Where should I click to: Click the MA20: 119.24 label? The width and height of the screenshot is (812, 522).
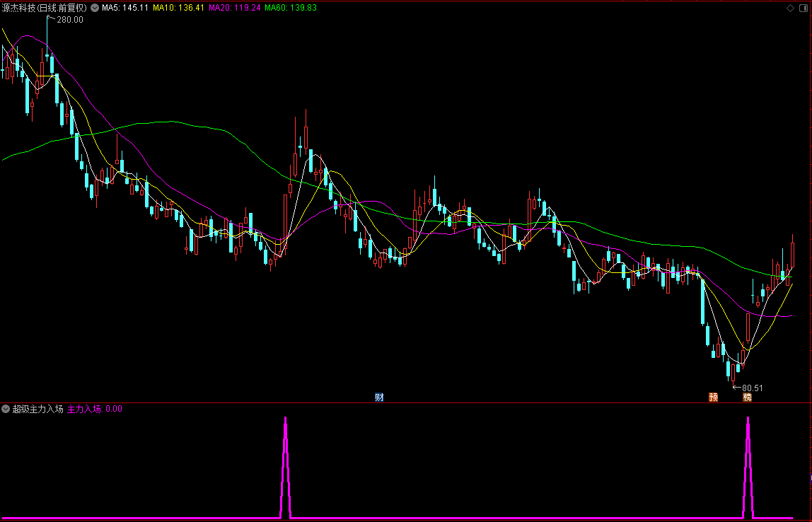(x=235, y=8)
